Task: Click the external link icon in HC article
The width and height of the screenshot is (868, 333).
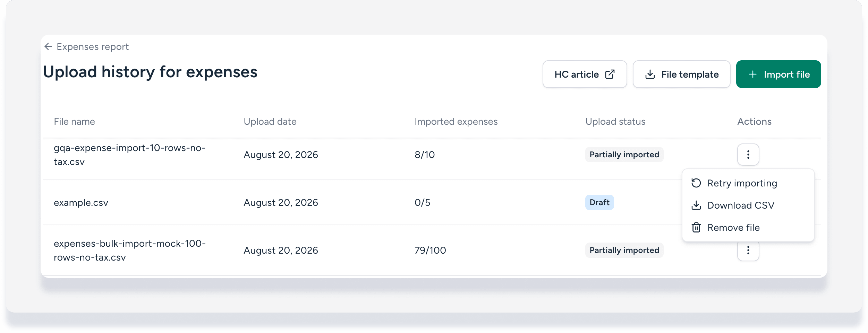Action: (610, 74)
